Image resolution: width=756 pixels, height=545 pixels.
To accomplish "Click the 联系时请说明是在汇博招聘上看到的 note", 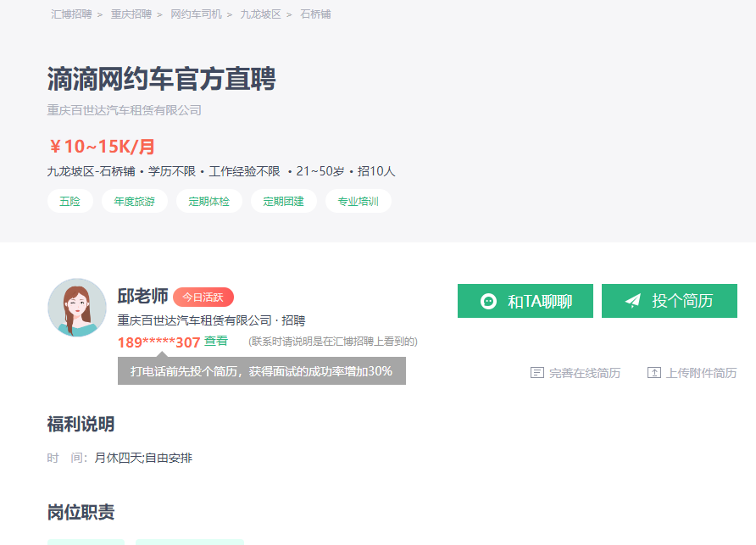I will (x=333, y=342).
